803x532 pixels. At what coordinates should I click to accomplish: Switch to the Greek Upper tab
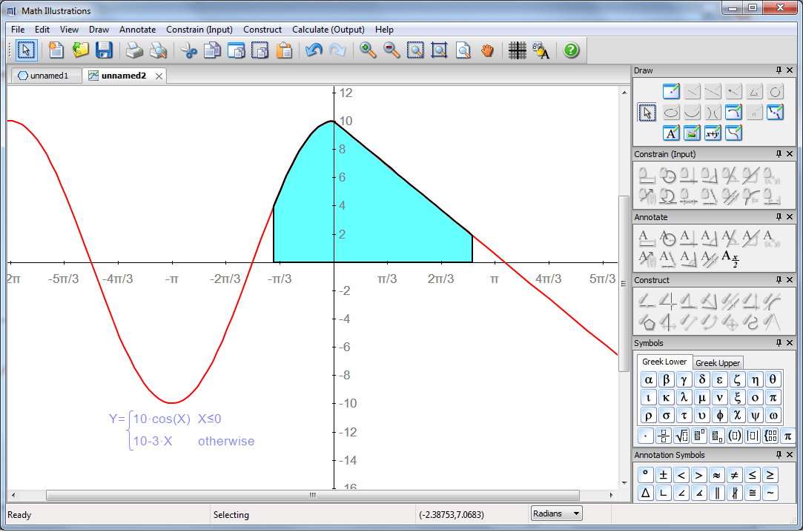click(x=718, y=362)
